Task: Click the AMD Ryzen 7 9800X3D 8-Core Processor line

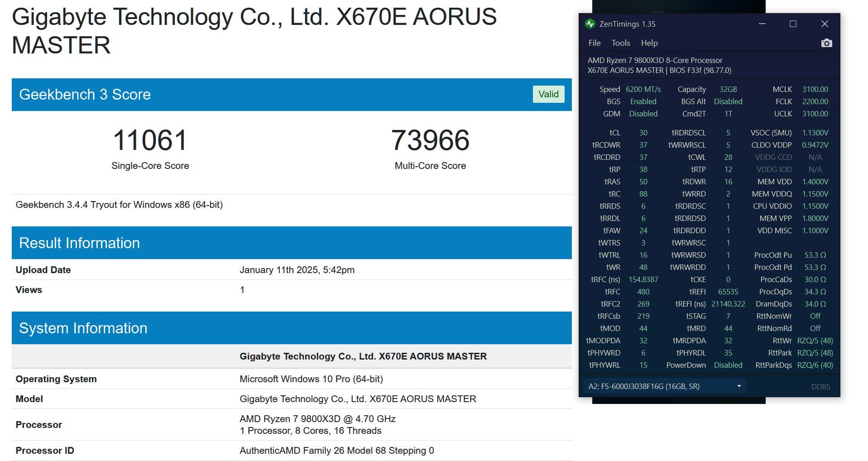Action: 655,60
